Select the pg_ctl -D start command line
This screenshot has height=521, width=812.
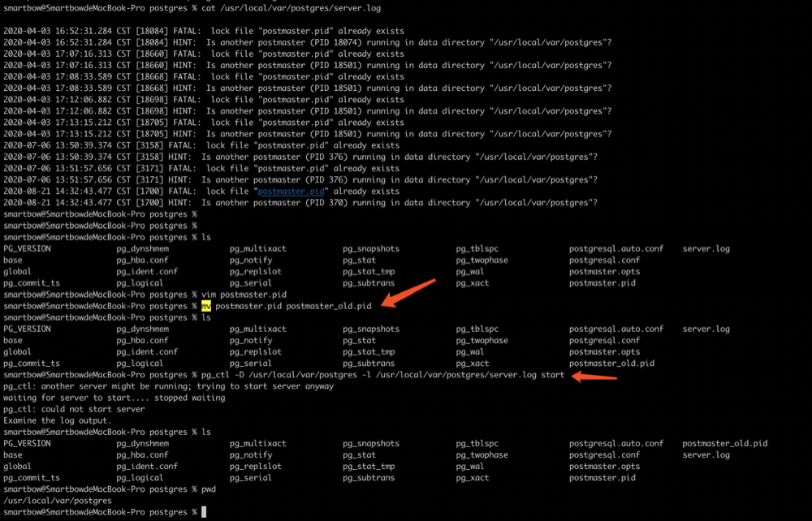(x=382, y=375)
